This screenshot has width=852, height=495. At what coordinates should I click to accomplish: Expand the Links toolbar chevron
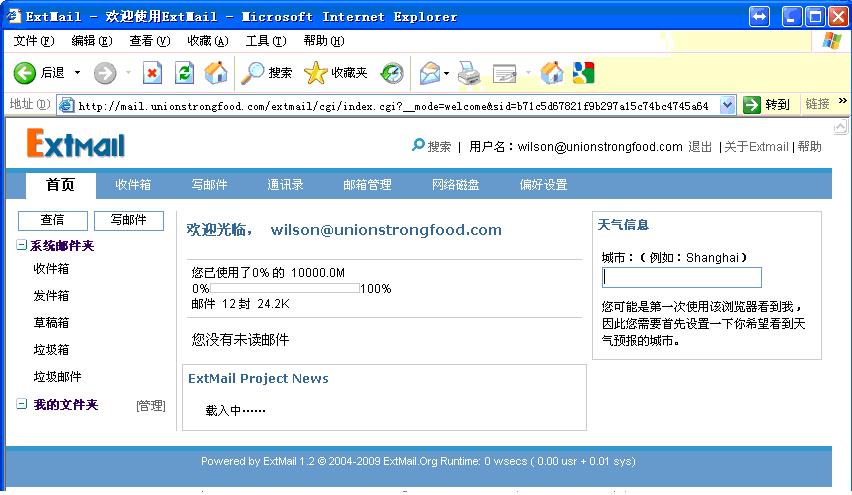pos(842,101)
